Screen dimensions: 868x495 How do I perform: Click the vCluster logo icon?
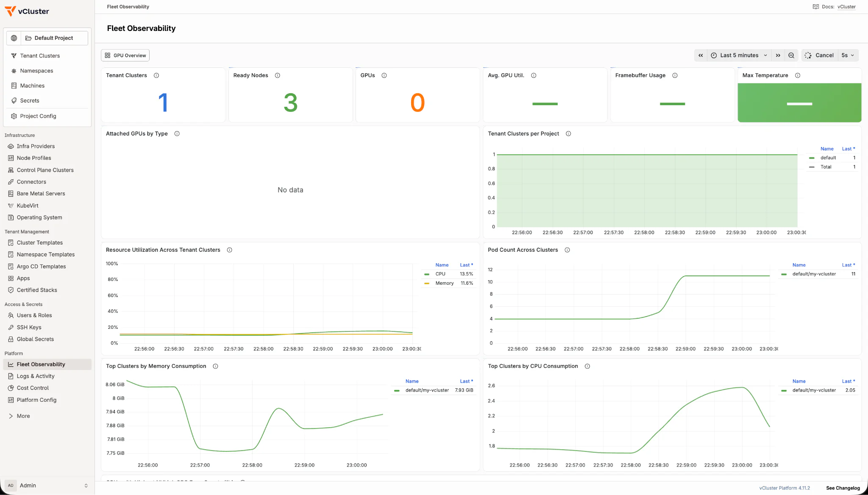click(x=10, y=11)
